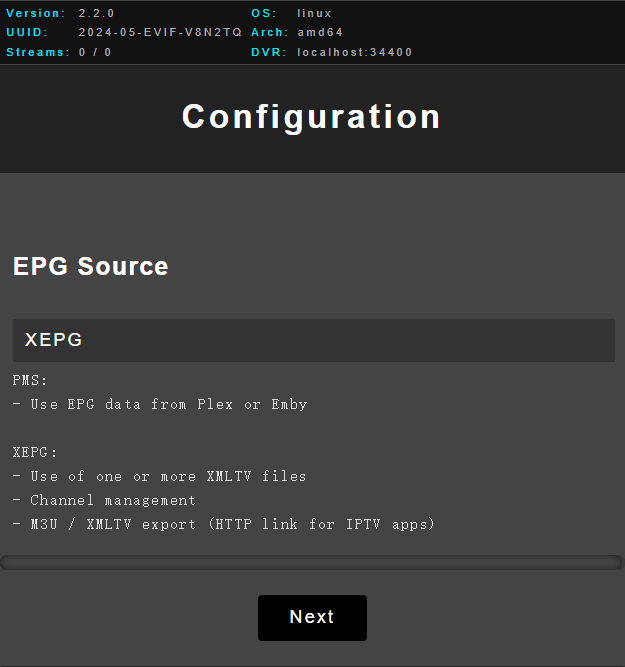The height and width of the screenshot is (667, 625).
Task: Click the version number 2.2.0
Action: click(97, 13)
